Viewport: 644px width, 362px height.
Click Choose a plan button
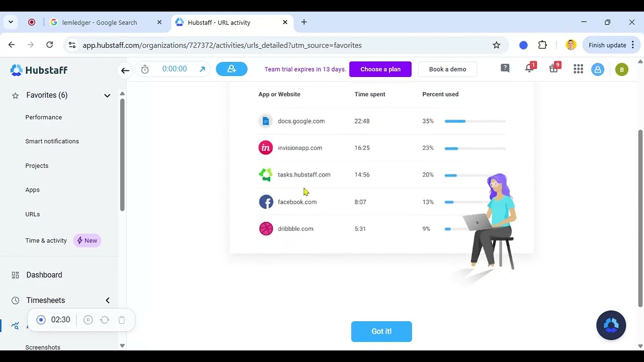380,69
